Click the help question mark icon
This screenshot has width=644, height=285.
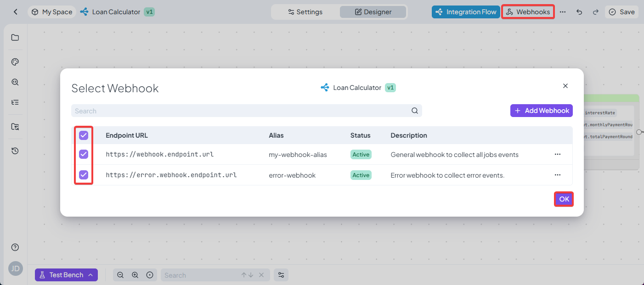[15, 247]
